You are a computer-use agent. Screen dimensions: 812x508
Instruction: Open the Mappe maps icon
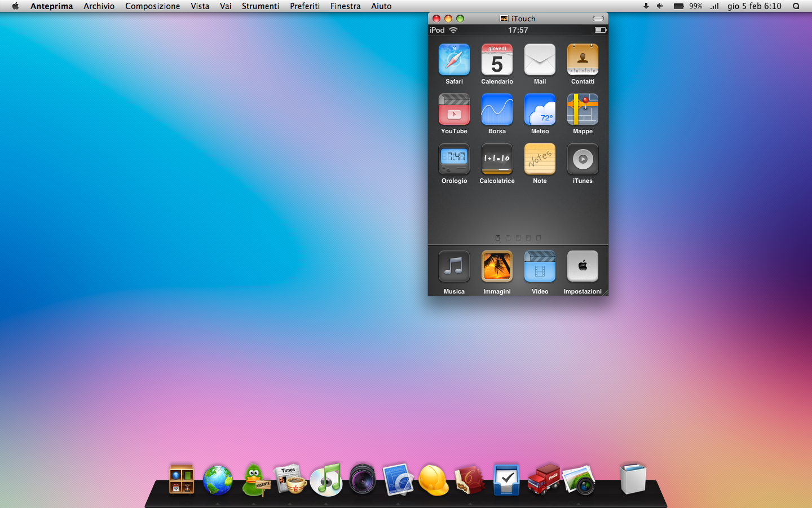click(582, 110)
